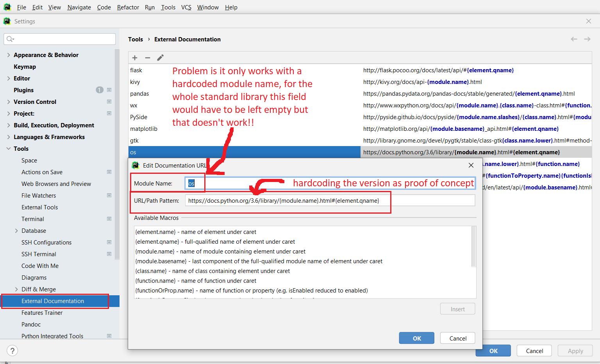The image size is (600, 364).
Task: Select the pandas documentation row
Action: click(360, 94)
